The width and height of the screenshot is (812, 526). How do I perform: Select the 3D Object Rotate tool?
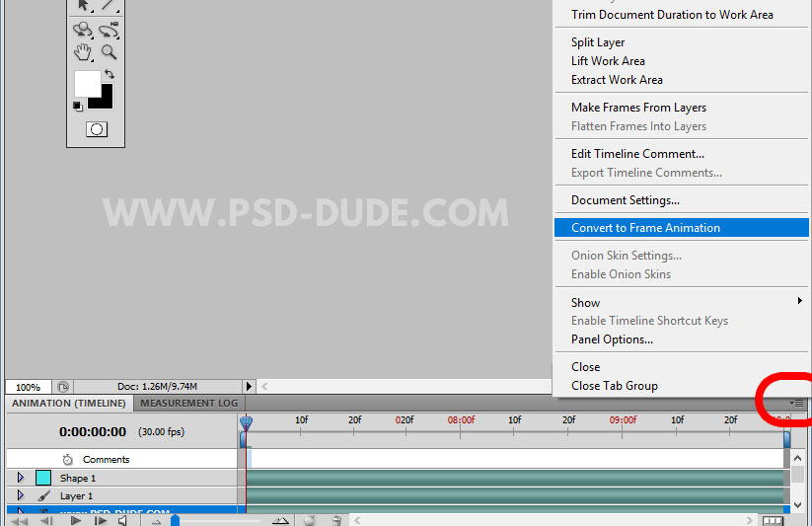click(83, 30)
